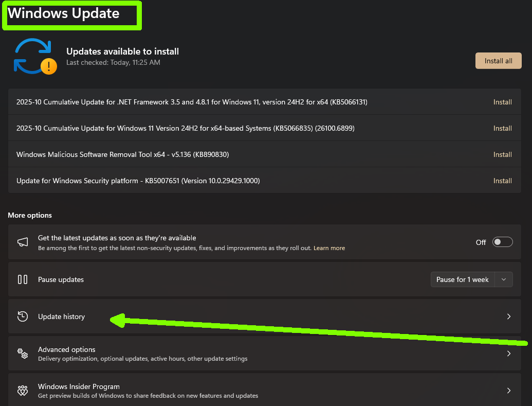Open Windows Insider Program chevron
Screen dimensions: 532x406
(x=508, y=391)
